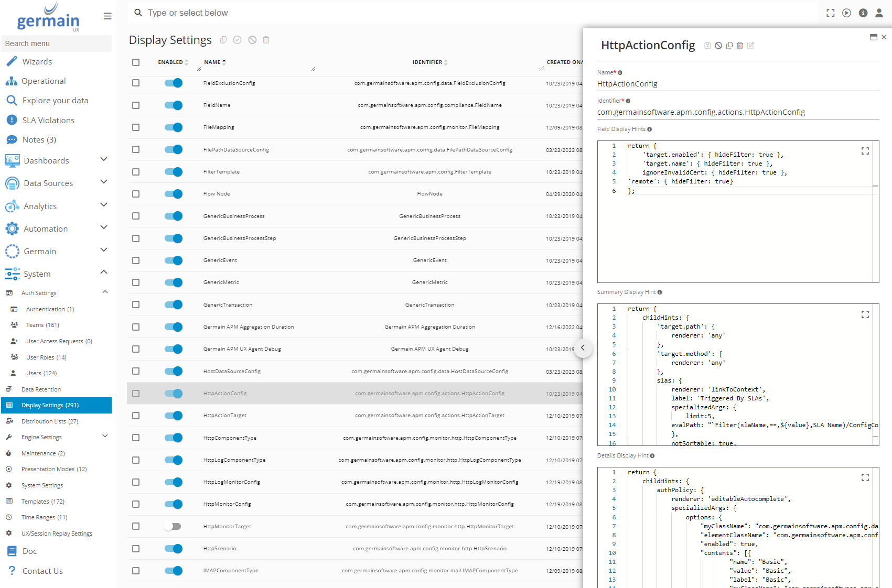Click the delete trash icon in HttpActionConfig panel

pos(739,46)
